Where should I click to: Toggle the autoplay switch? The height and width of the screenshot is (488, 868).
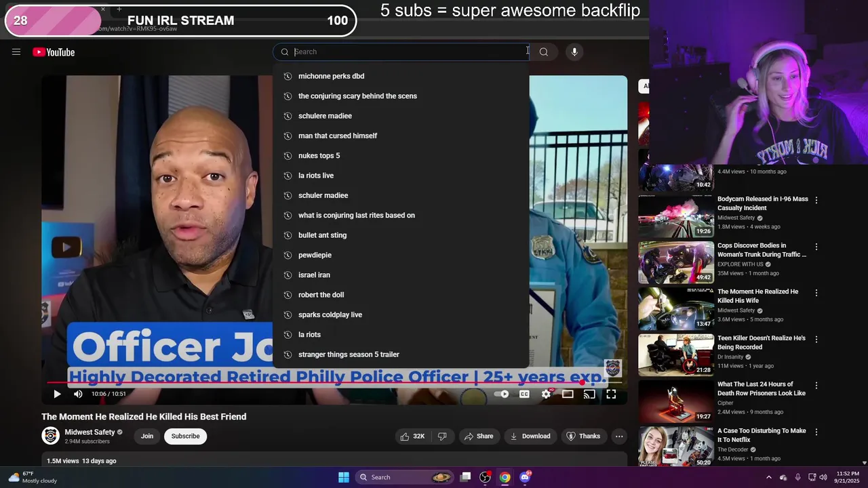tap(502, 394)
